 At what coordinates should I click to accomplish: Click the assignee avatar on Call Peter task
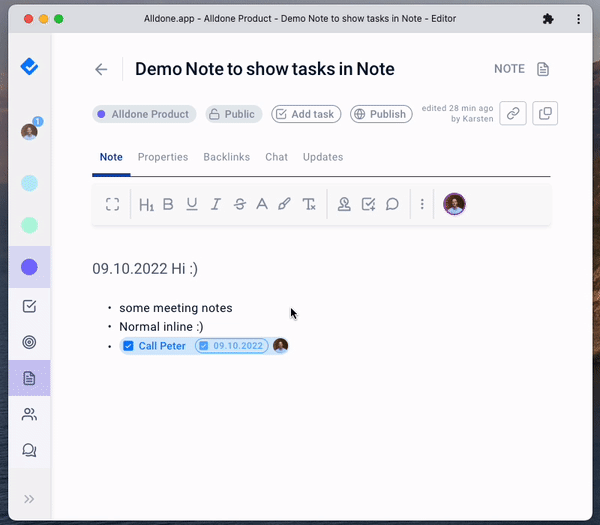pos(280,346)
